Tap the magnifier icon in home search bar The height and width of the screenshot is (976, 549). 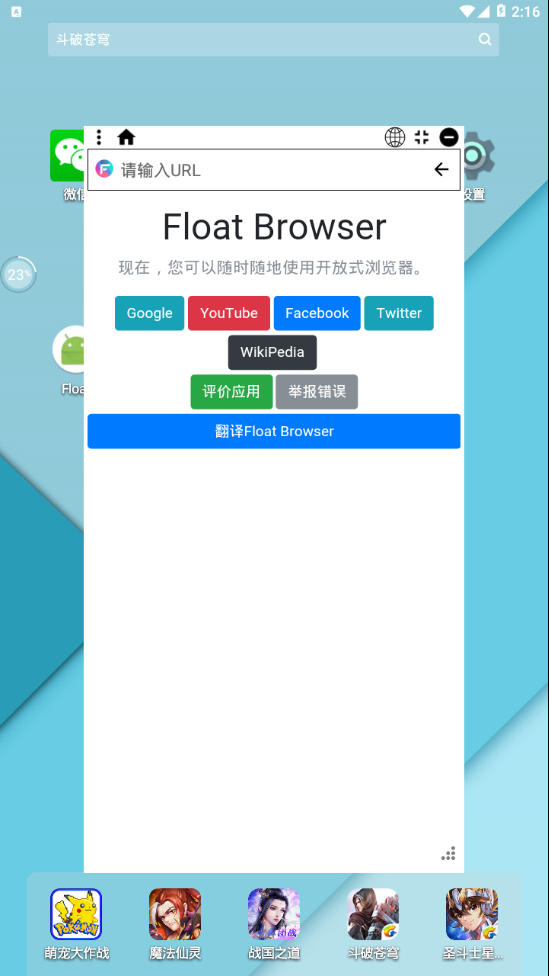pyautogui.click(x=485, y=40)
